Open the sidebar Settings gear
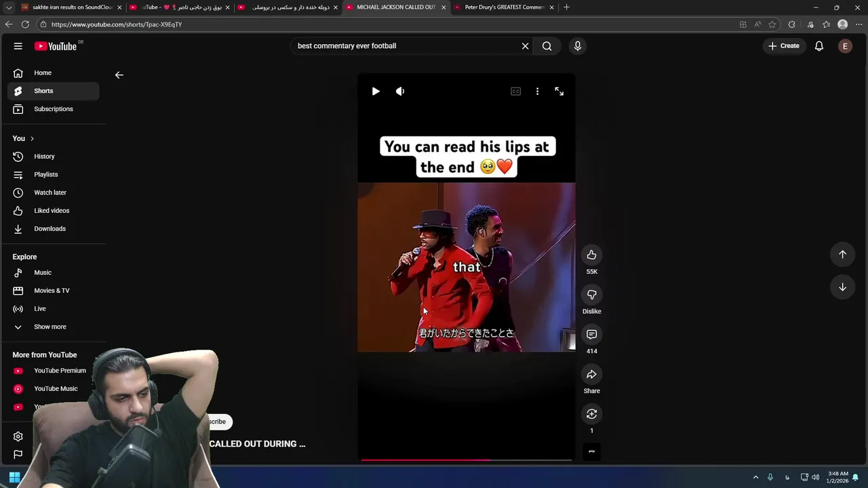The image size is (868, 488). point(18,436)
